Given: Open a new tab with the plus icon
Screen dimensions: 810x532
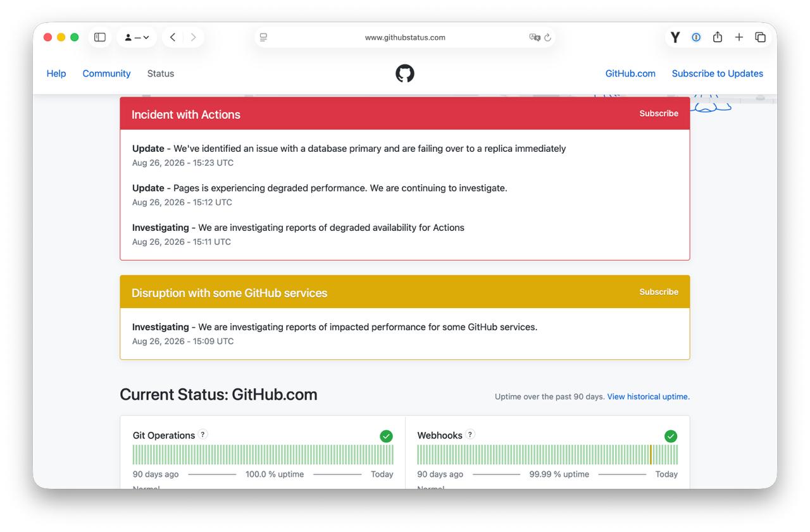Looking at the screenshot, I should pos(739,37).
